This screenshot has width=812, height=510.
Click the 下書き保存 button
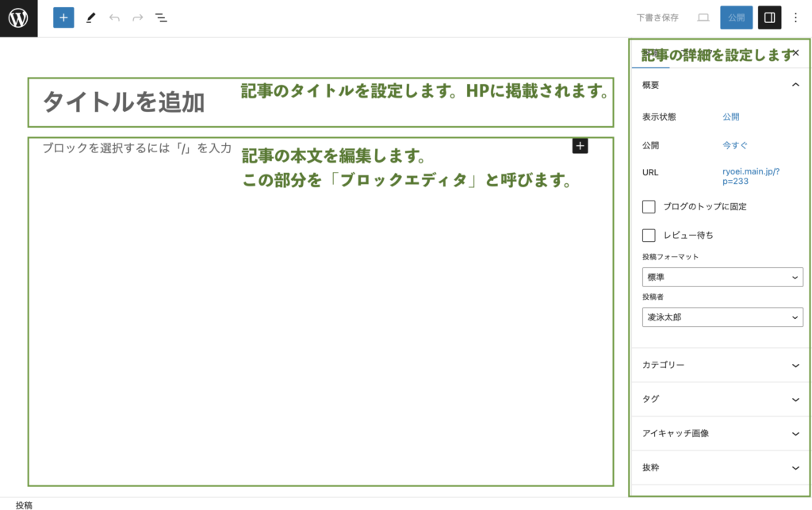657,17
